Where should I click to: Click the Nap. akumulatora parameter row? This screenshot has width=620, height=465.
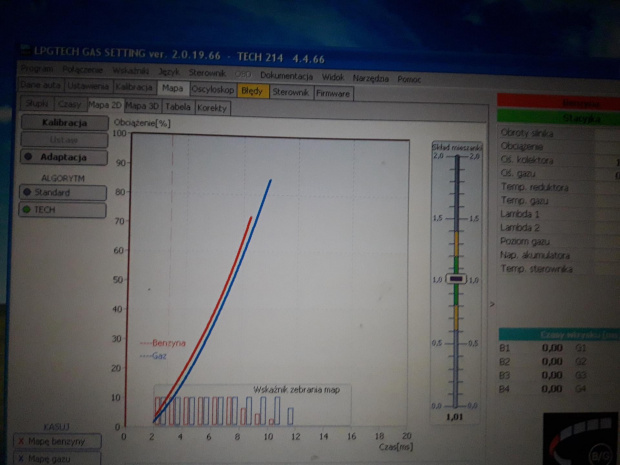[558, 255]
